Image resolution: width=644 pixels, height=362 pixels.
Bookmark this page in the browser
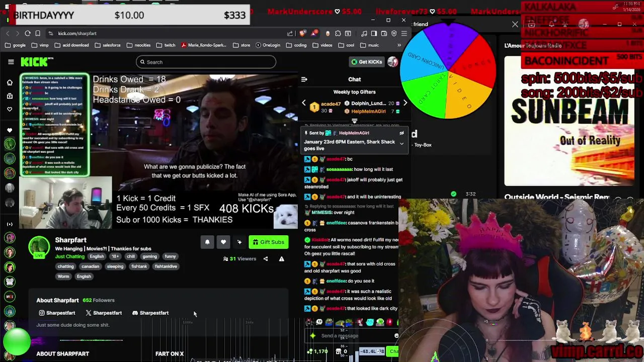[38, 33]
